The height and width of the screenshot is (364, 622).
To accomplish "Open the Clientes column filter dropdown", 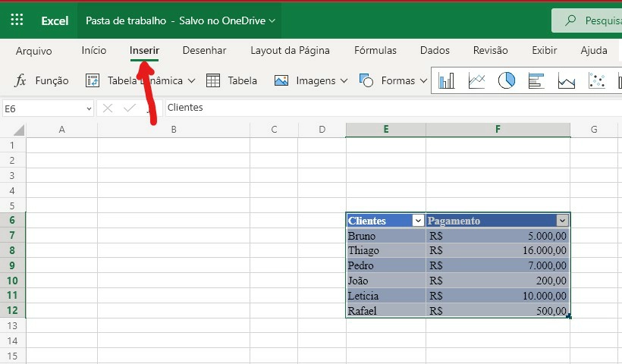I will coord(418,221).
